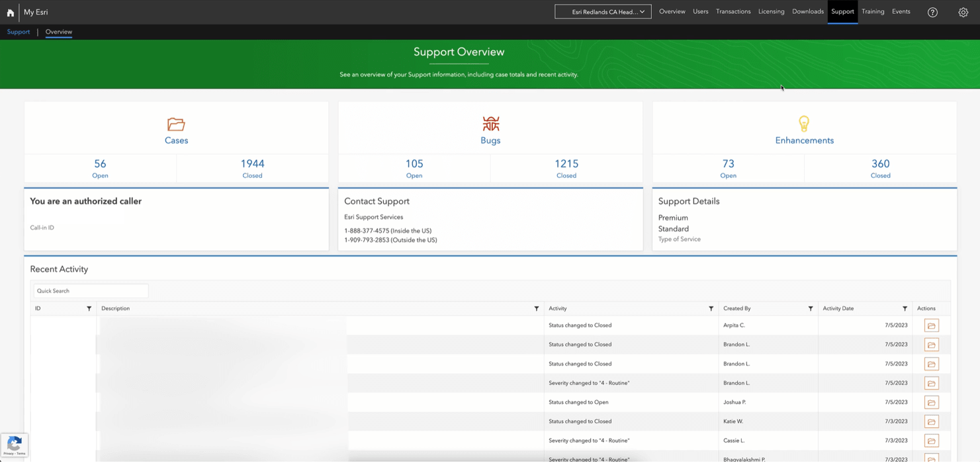The height and width of the screenshot is (463, 980).
Task: Click the Esri Support Services text
Action: click(373, 217)
